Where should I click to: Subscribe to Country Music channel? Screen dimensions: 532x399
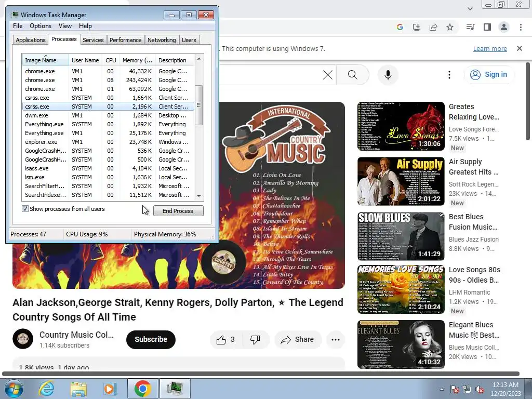[x=151, y=340]
